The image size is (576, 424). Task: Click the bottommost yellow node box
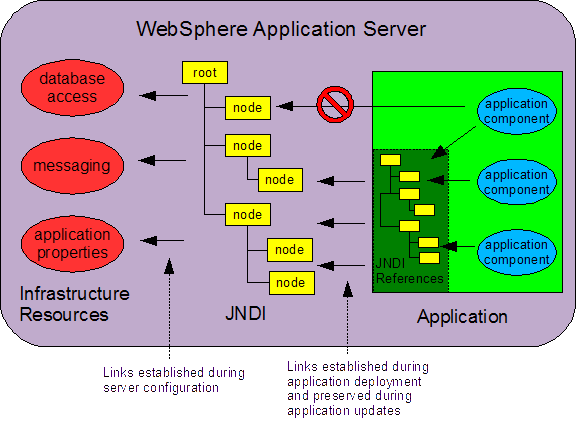coord(292,283)
